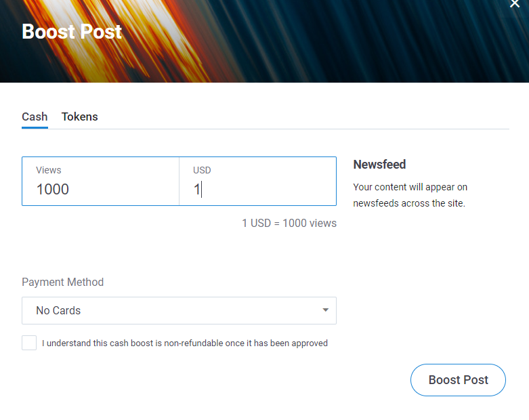Click the newsfeed description text
This screenshot has width=529, height=420.
click(410, 195)
